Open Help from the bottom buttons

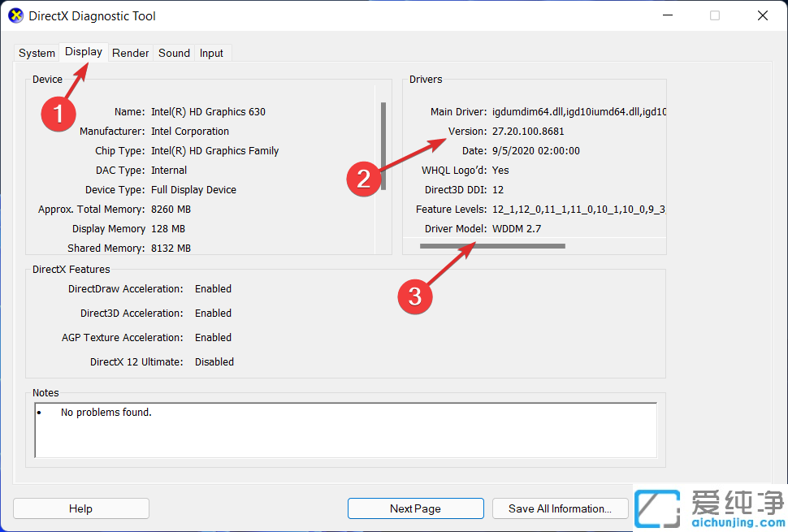(x=80, y=508)
